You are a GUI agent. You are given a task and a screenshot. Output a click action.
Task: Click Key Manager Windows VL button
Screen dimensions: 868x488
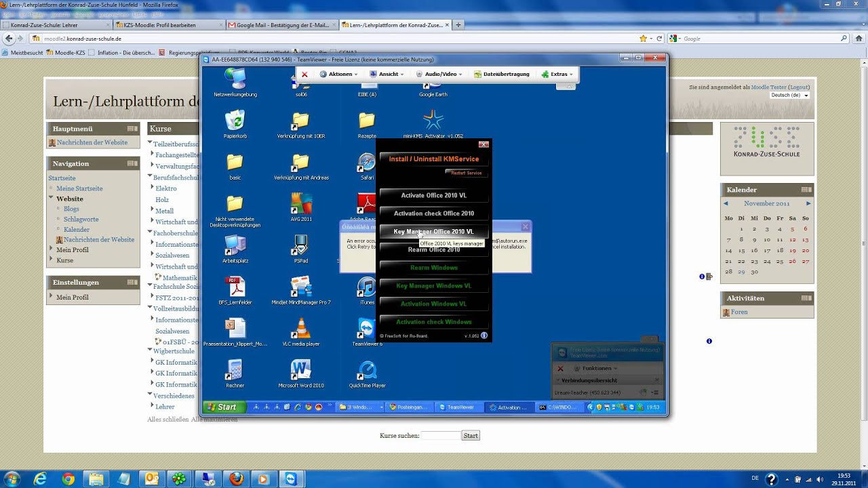point(434,286)
